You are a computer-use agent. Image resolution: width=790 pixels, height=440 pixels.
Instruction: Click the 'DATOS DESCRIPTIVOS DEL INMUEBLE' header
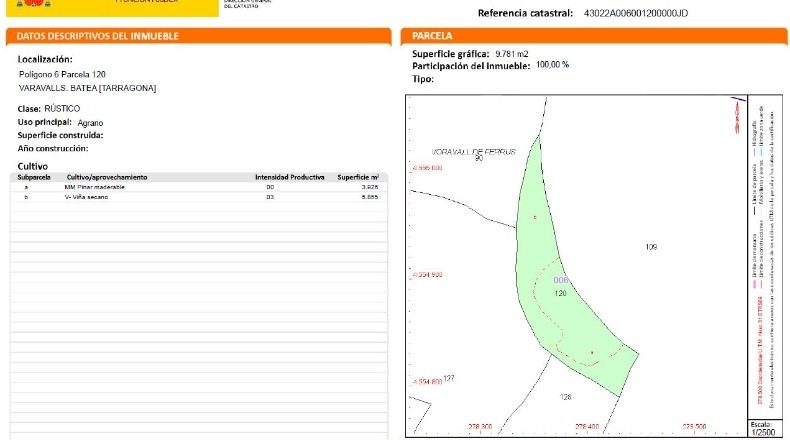(98, 36)
